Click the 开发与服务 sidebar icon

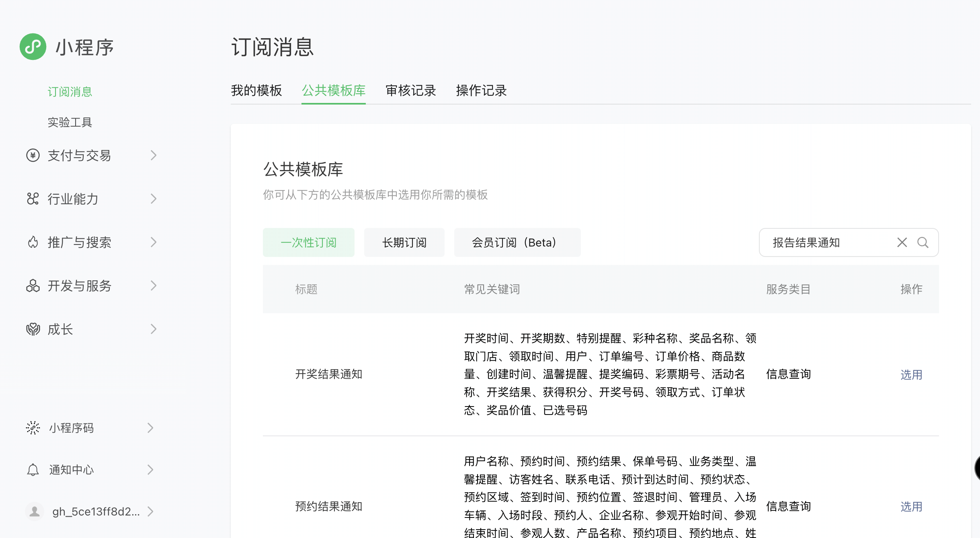pos(33,285)
